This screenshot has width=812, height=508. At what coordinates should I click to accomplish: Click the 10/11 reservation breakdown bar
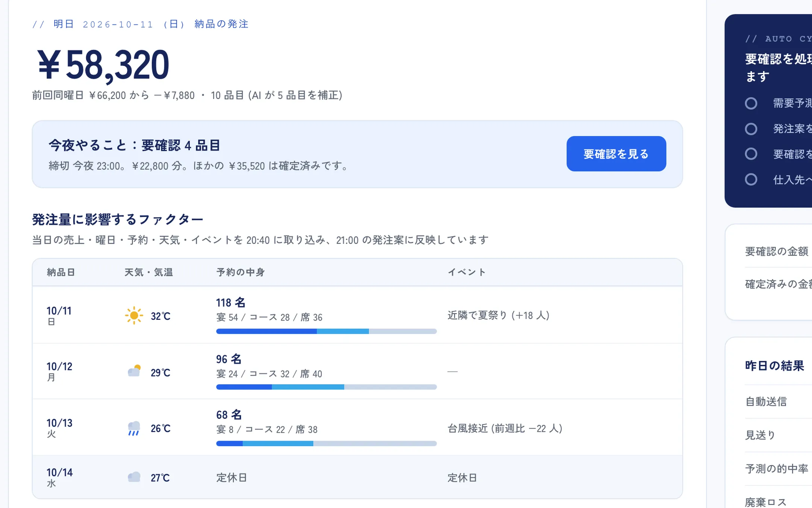(326, 331)
